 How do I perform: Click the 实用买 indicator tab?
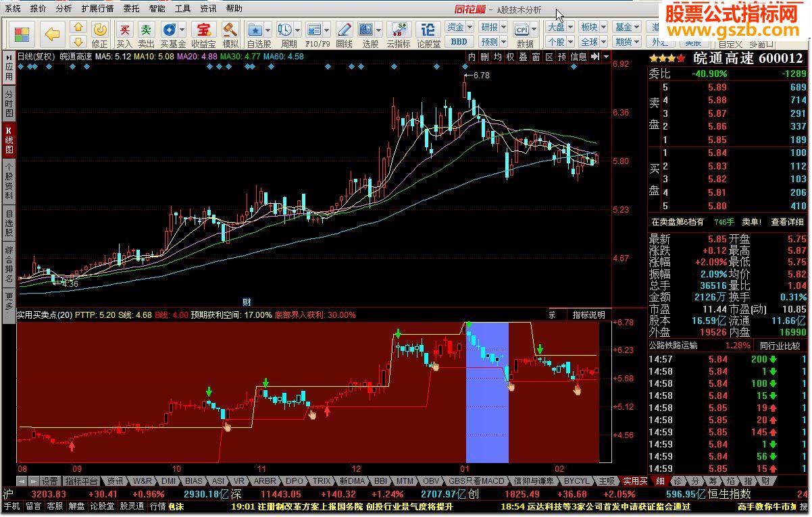tap(634, 481)
